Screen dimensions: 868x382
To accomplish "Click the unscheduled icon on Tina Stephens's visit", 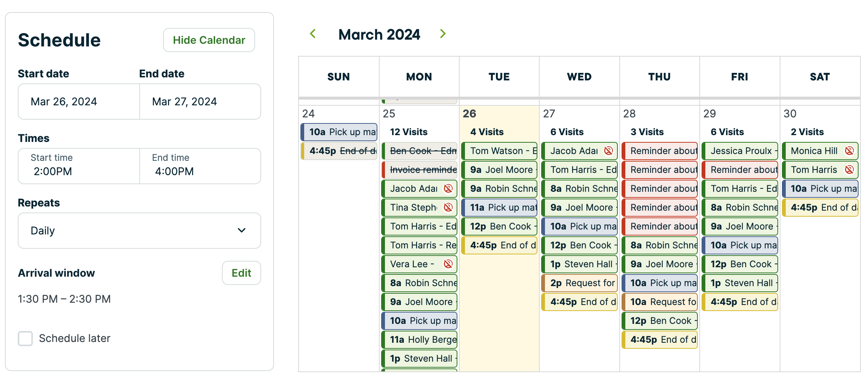I will coord(449,207).
